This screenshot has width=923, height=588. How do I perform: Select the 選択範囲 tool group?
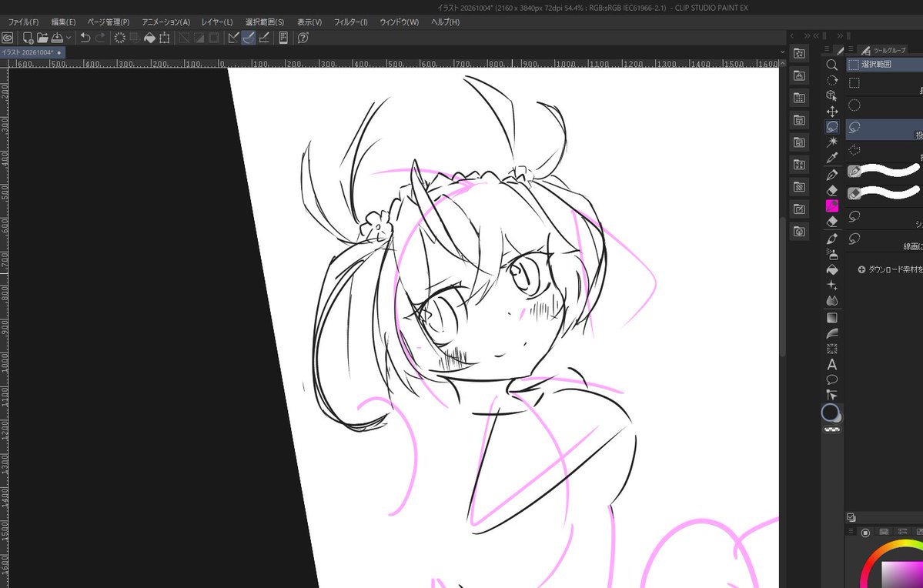[x=885, y=64]
